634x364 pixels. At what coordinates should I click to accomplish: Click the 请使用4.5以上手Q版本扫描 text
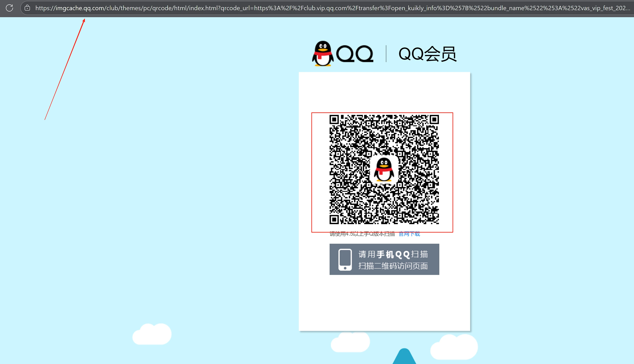pos(362,234)
